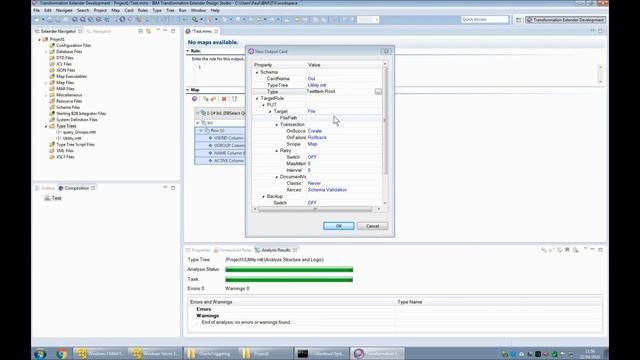640x360 pixels.
Task: Click the Analysis Status progress bar
Action: tap(289, 269)
